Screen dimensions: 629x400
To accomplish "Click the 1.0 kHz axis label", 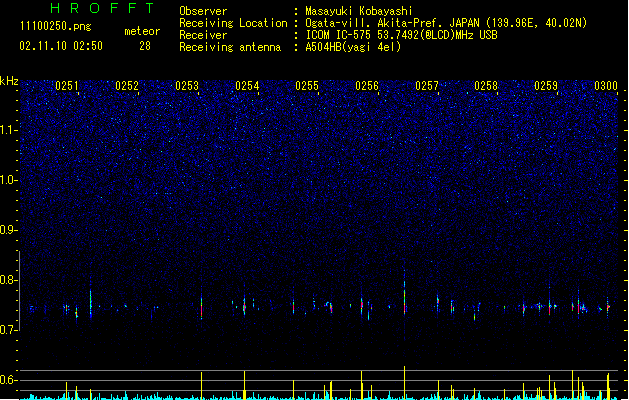I will pos(8,180).
